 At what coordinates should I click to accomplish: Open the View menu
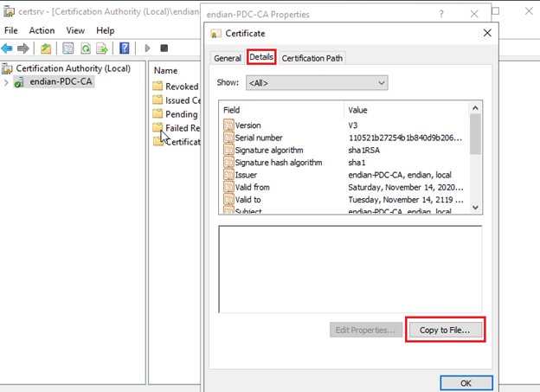[75, 30]
